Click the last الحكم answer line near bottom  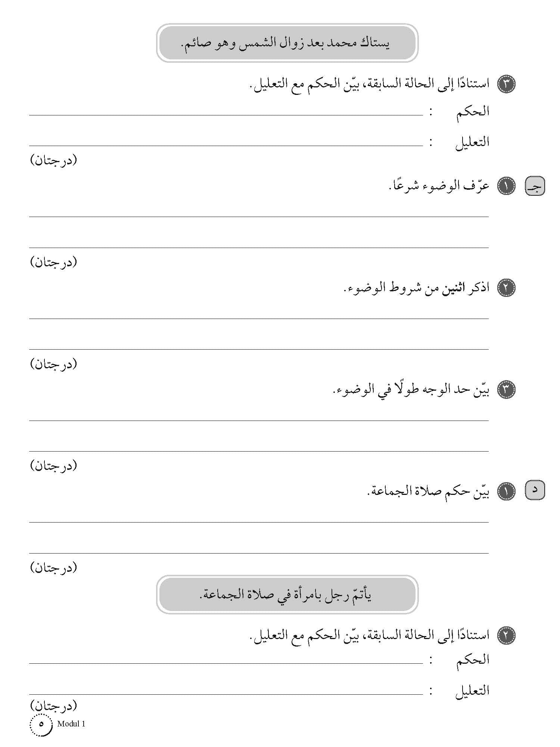click(x=226, y=664)
